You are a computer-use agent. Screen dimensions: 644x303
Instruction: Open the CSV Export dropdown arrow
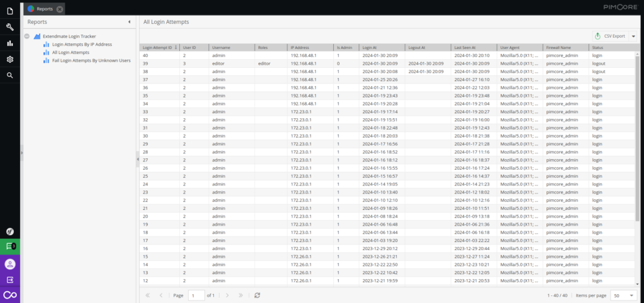[x=633, y=36]
